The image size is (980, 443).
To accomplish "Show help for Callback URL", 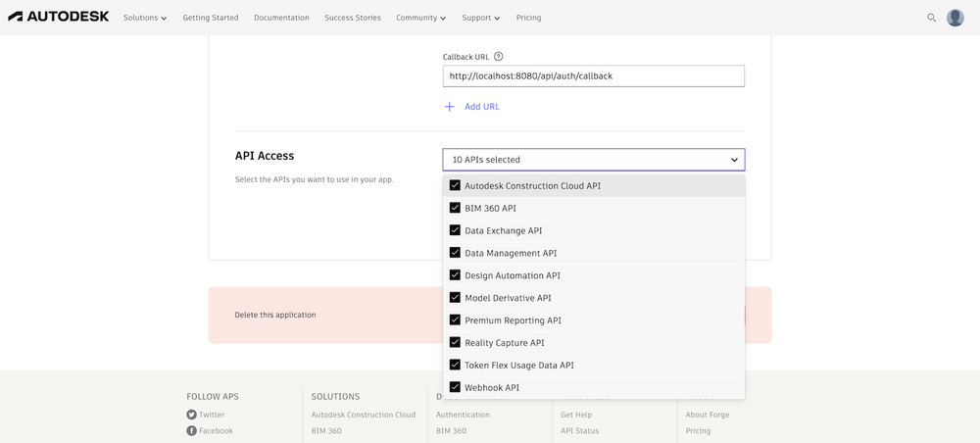I will [498, 56].
